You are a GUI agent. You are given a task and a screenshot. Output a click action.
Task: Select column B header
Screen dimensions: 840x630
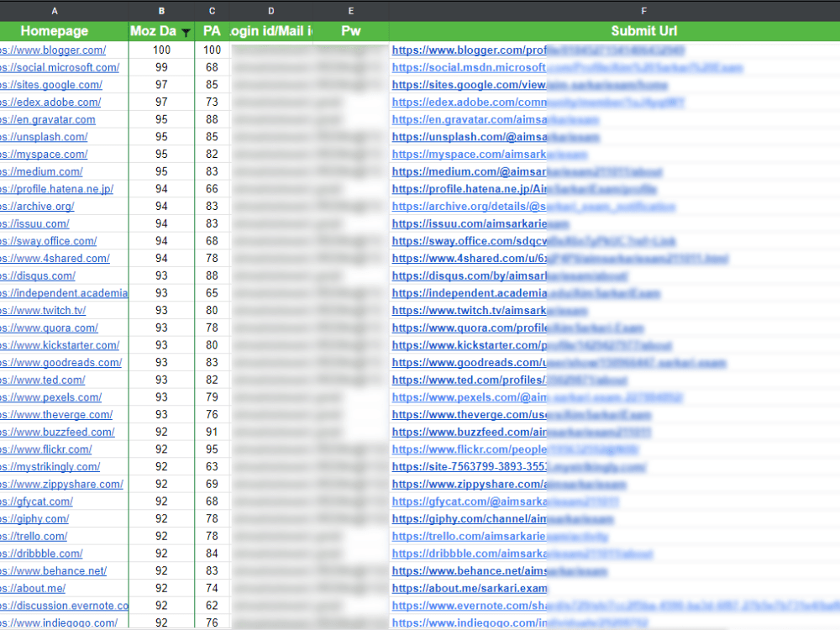click(162, 11)
